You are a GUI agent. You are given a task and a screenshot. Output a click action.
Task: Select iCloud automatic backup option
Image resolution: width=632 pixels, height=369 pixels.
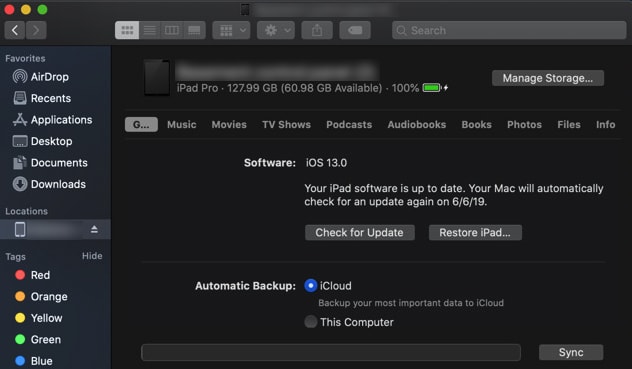tap(310, 286)
